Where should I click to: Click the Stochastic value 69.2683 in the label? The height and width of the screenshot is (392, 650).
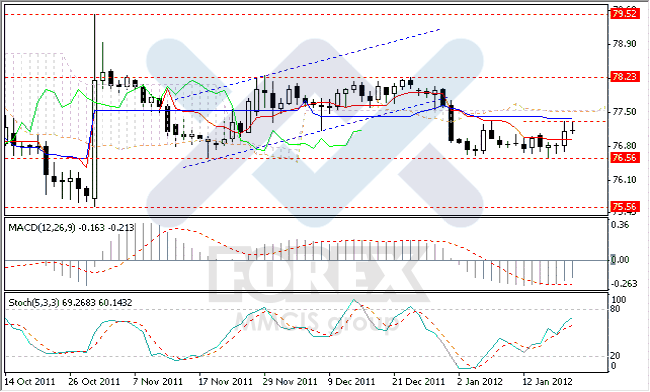coord(79,303)
